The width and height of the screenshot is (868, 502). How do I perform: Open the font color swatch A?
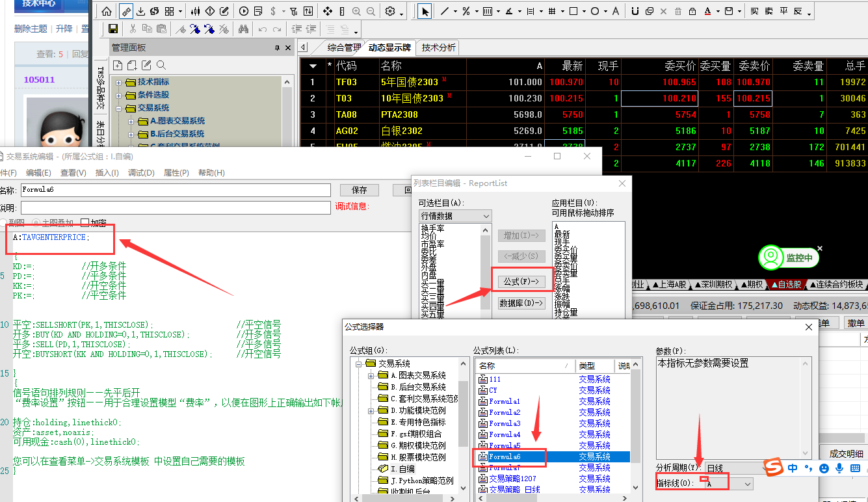click(708, 12)
